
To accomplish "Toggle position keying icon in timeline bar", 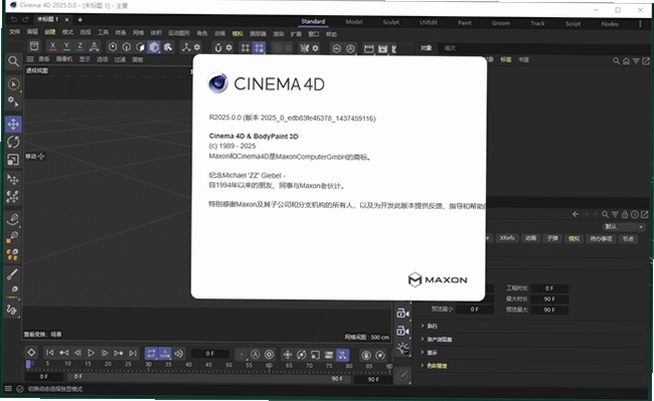I will pyautogui.click(x=287, y=355).
